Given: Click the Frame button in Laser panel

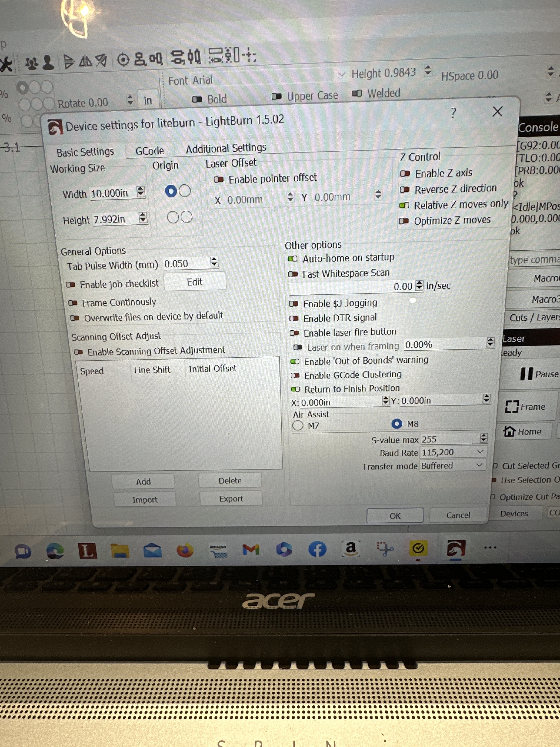Looking at the screenshot, I should tap(527, 407).
